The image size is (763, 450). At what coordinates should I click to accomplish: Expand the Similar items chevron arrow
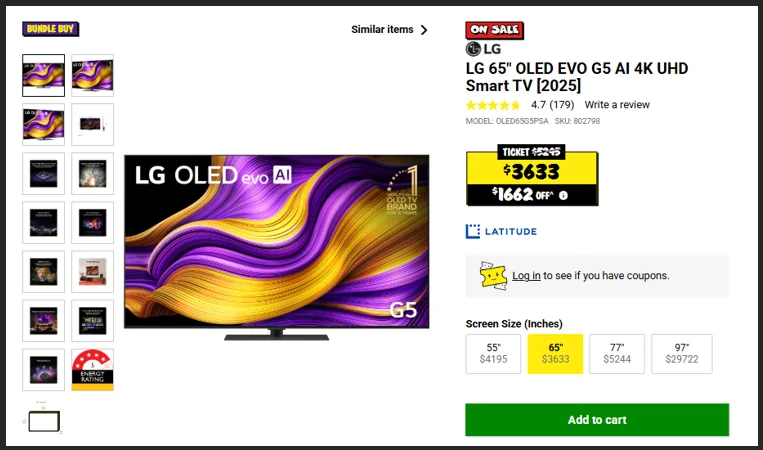(x=424, y=30)
